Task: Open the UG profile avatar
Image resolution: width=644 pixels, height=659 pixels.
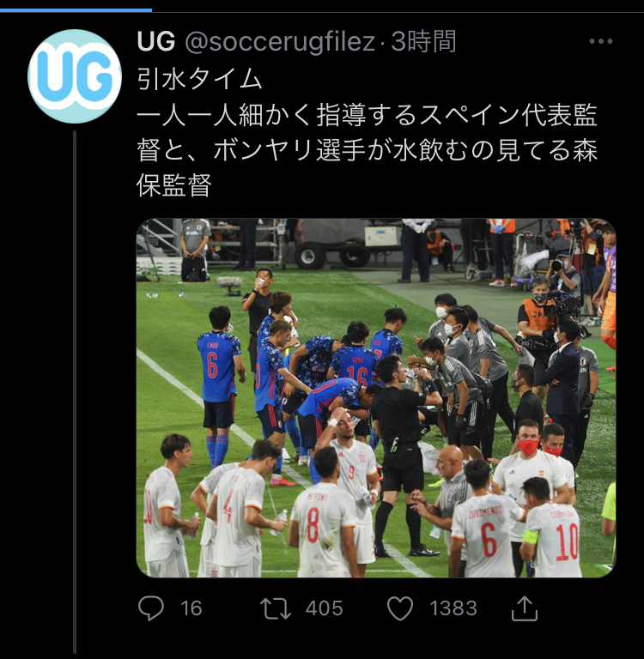Action: point(75,76)
